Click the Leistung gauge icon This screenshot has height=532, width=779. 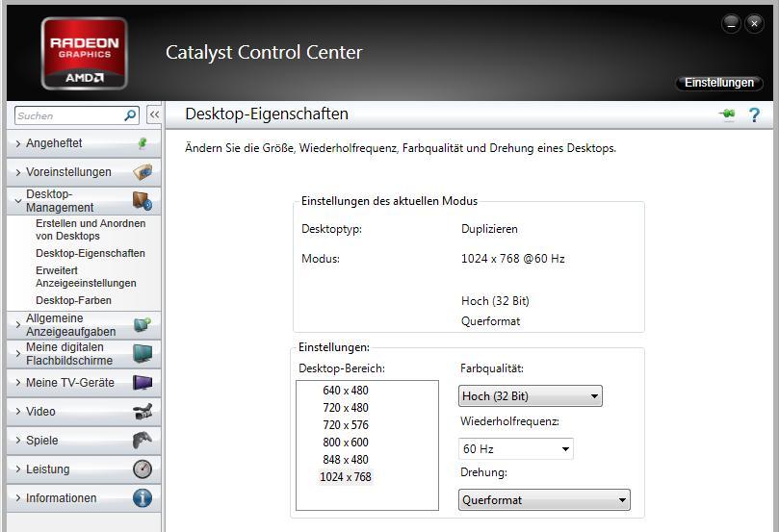pyautogui.click(x=143, y=469)
